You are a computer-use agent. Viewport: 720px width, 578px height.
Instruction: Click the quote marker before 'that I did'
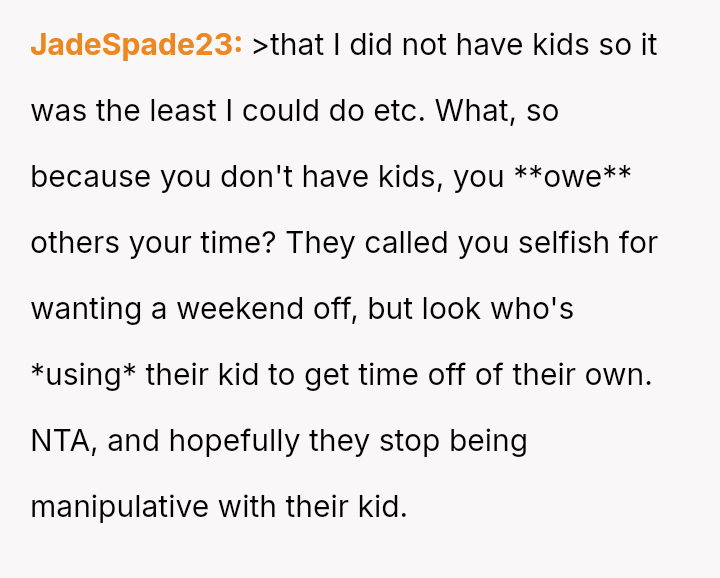tap(260, 45)
